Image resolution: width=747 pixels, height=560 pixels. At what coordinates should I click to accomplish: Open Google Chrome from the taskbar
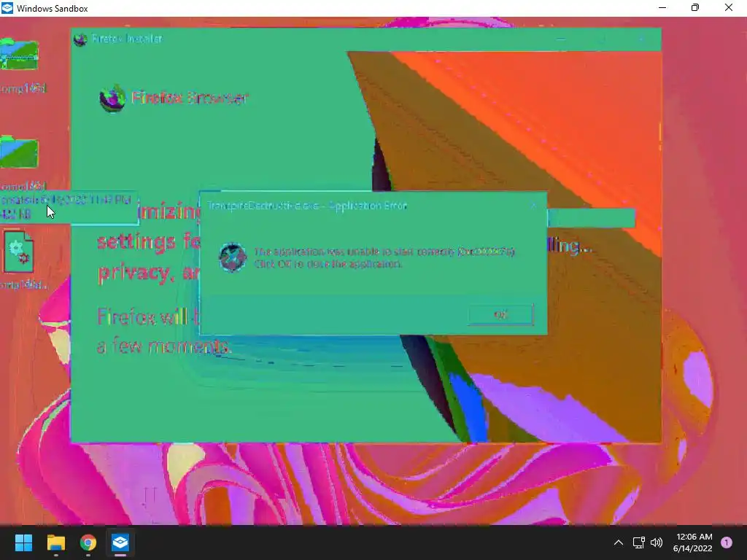click(88, 542)
